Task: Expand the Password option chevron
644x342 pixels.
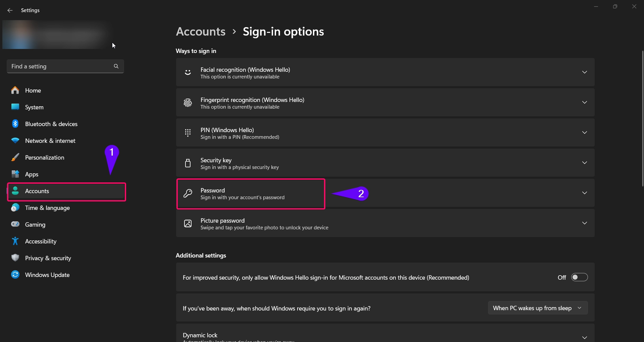Action: coord(585,193)
